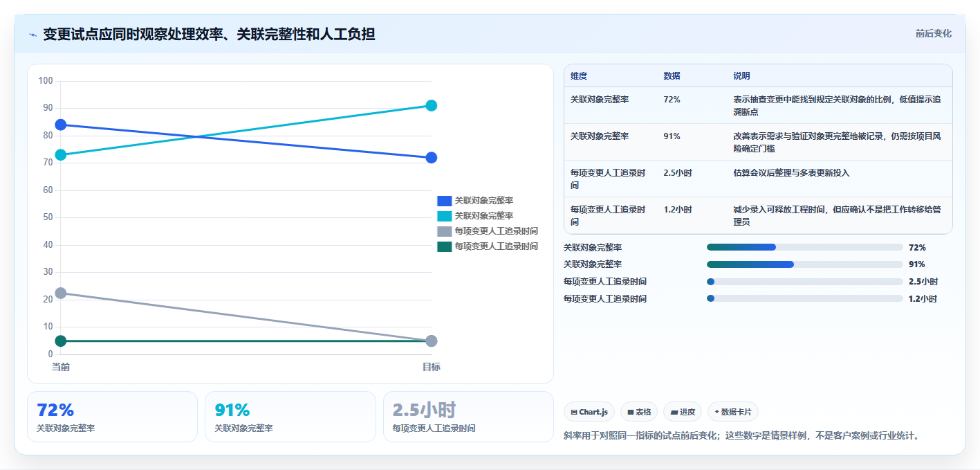Toggle the blue 关联对象完整率 legend swatch
The image size is (980, 470).
[x=444, y=201]
